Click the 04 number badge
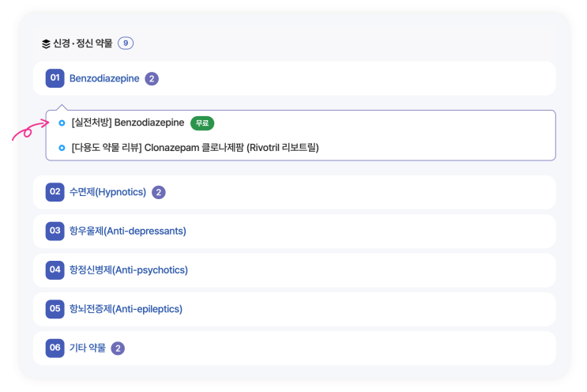Image resolution: width=587 pixels, height=392 pixels. point(55,269)
